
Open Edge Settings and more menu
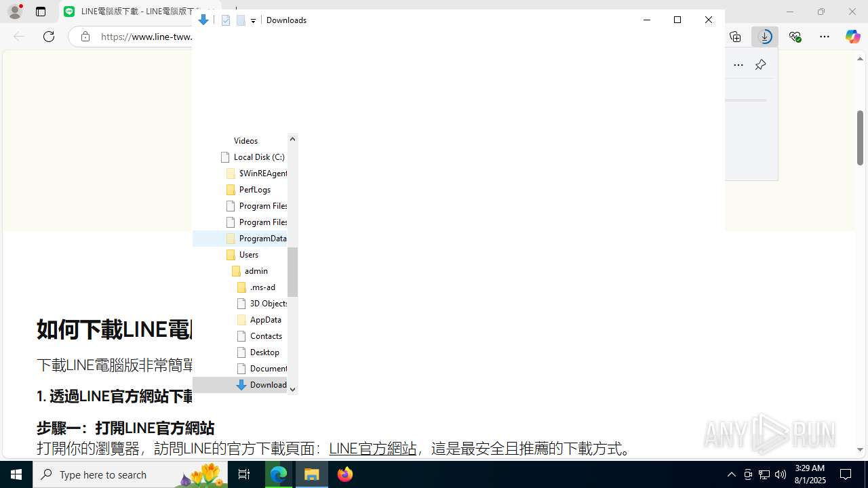(x=825, y=37)
